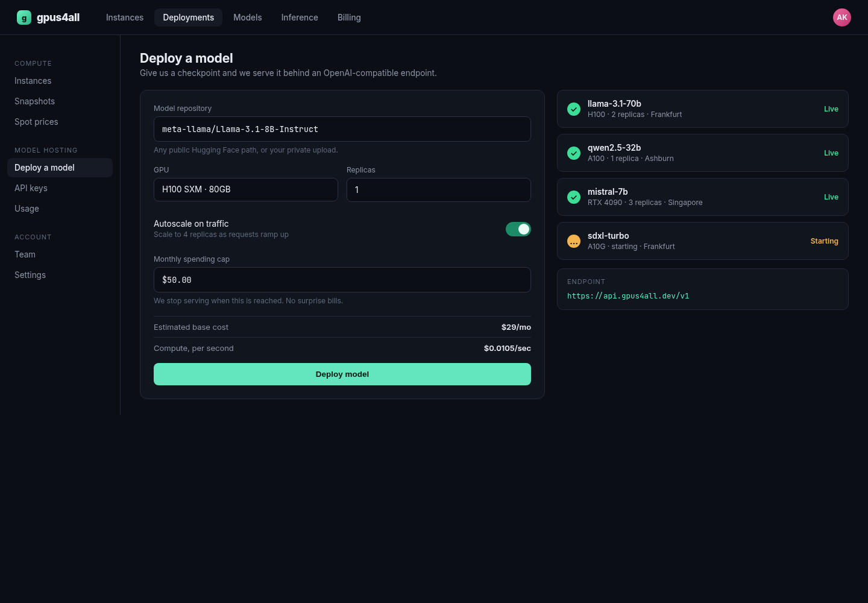This screenshot has height=603, width=868.
Task: Open the llama-3.1-70b deployment title
Action: (x=614, y=104)
